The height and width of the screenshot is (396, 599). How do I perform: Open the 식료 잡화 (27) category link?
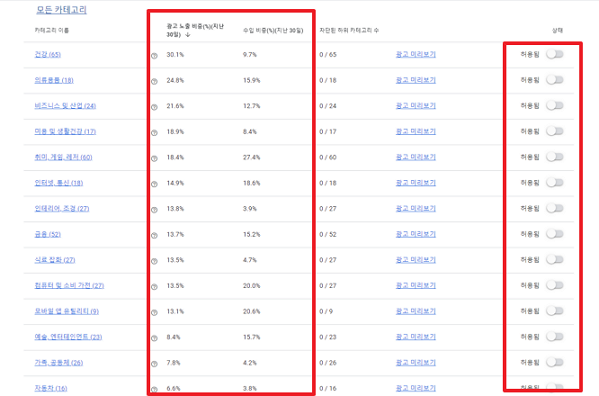55,260
